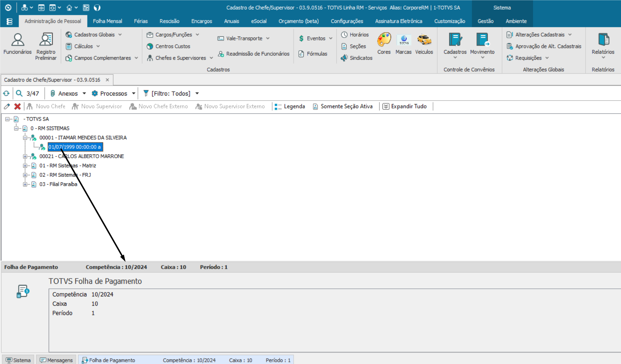Screen dimensions: 621x364
Task: Switch to the Férias tab
Action: pyautogui.click(x=141, y=21)
